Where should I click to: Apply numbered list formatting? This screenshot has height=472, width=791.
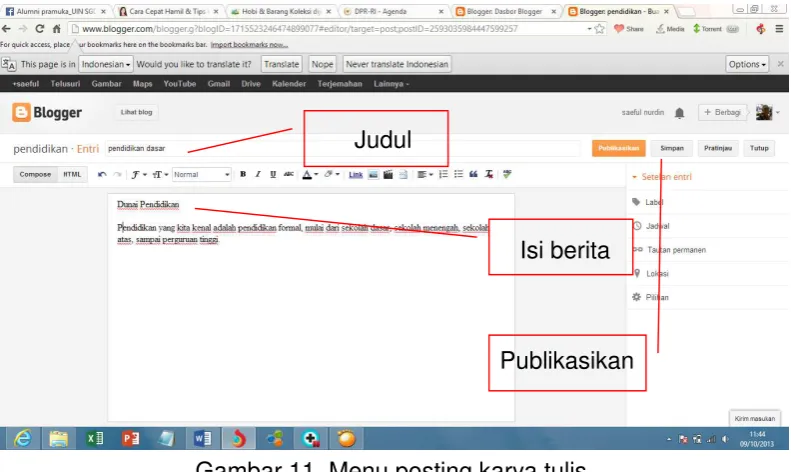tap(443, 174)
